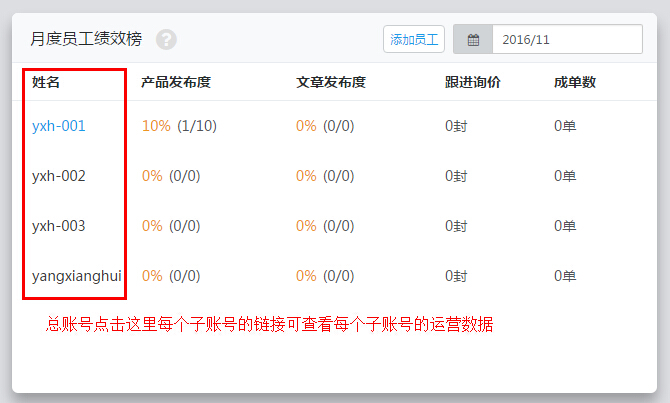
Task: Click the 成单数 column header
Action: tap(575, 82)
